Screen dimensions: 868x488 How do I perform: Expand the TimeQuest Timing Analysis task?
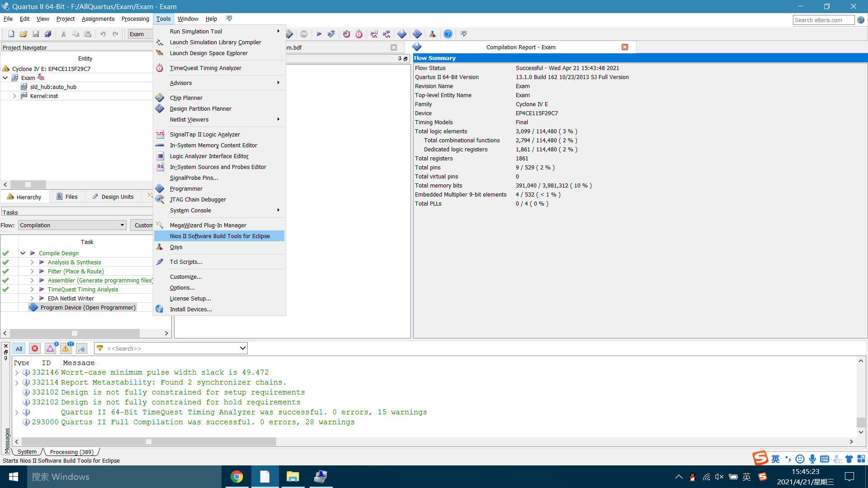[x=32, y=289]
